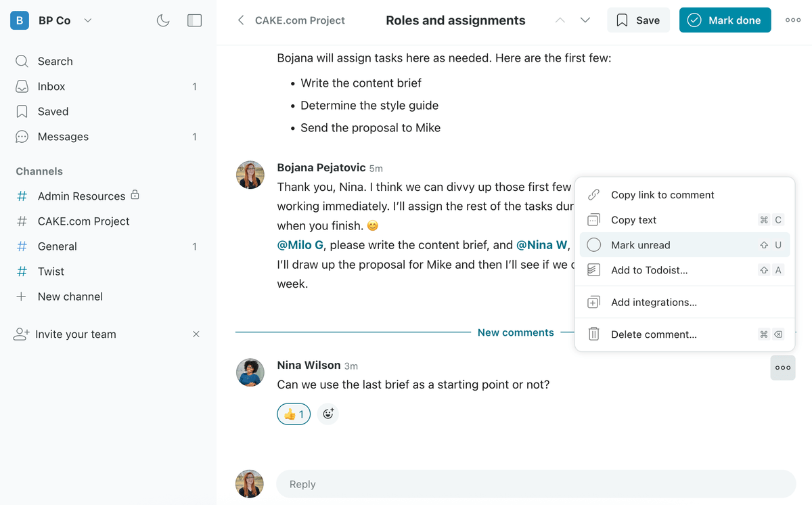Open Search in the sidebar
812x505 pixels.
pyautogui.click(x=55, y=61)
